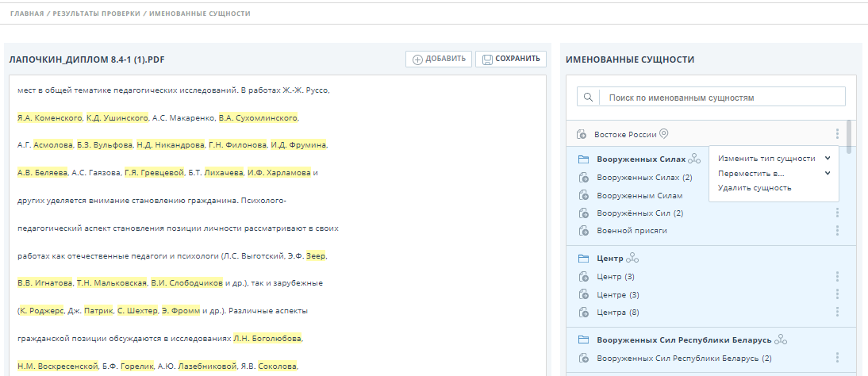Click the Сохранить (save) button
868x376 pixels.
[511, 59]
